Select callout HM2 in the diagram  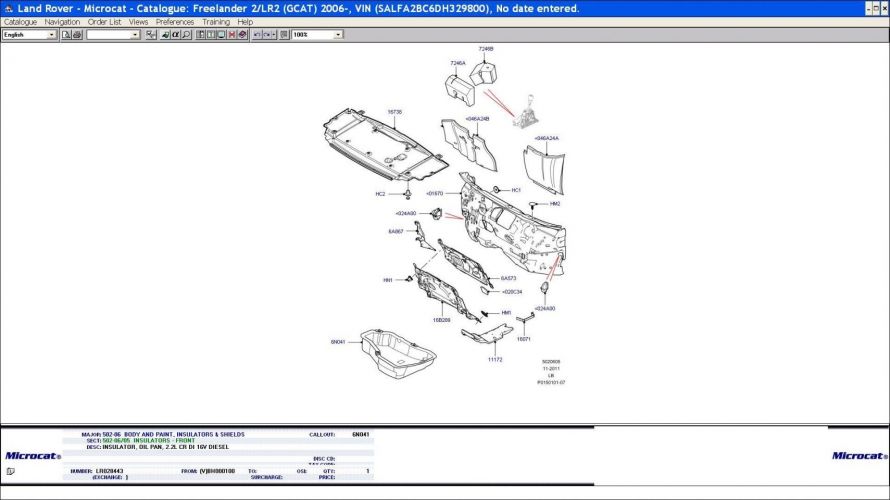pyautogui.click(x=555, y=204)
